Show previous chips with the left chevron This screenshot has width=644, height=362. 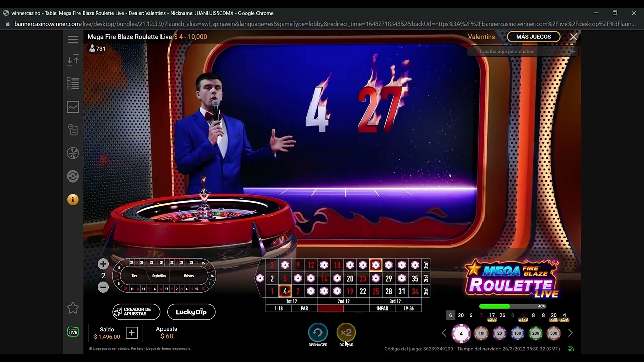(x=444, y=333)
